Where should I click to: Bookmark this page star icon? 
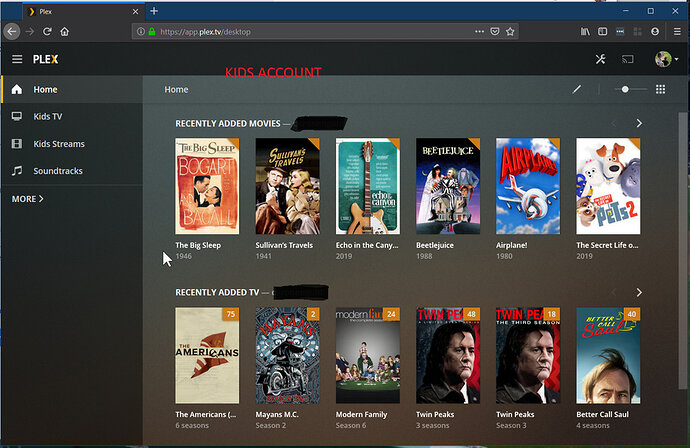coord(510,32)
